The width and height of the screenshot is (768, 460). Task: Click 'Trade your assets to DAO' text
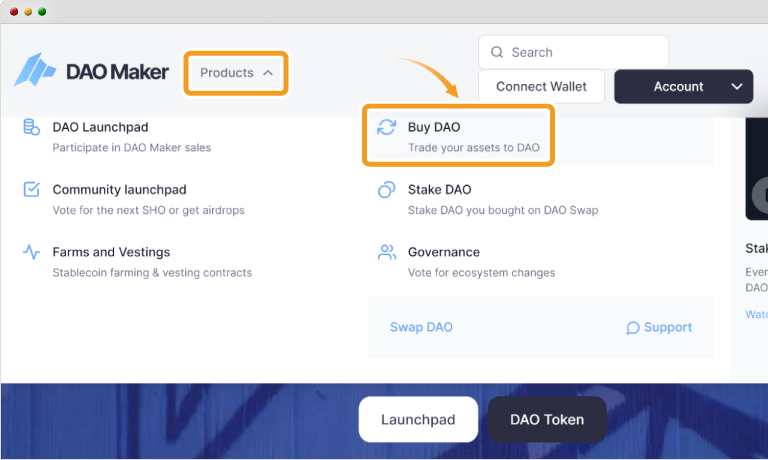click(474, 147)
